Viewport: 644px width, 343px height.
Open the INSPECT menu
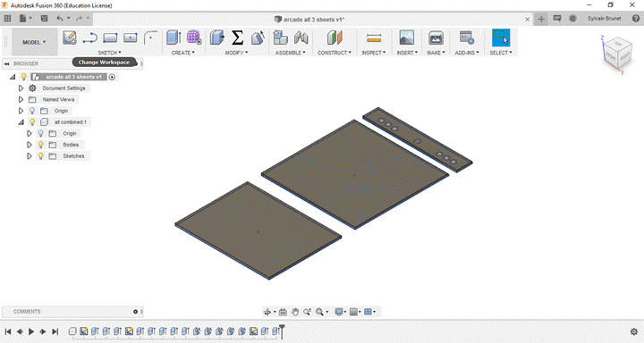374,53
